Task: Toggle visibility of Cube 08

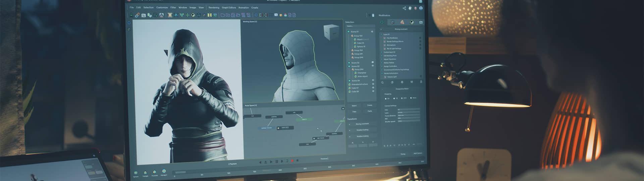Action: coord(373,91)
